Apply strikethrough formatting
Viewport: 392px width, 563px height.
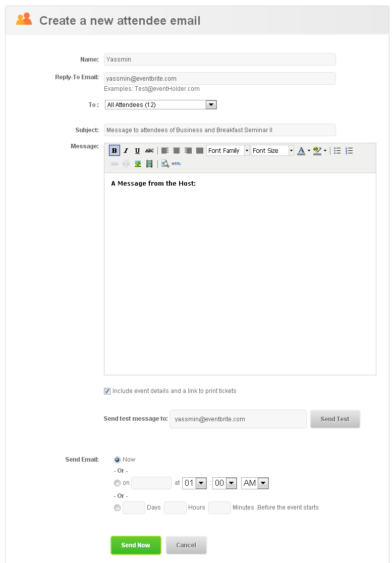pyautogui.click(x=149, y=151)
